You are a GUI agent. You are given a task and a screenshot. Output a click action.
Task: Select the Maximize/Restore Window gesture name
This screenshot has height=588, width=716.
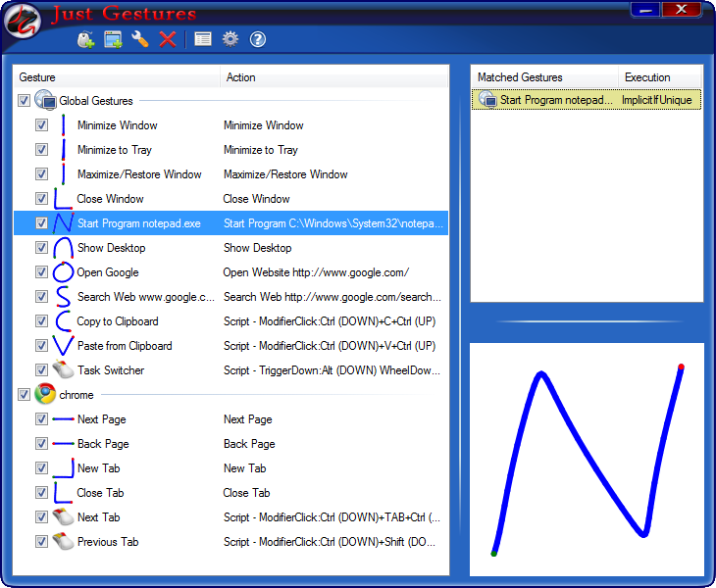[139, 174]
